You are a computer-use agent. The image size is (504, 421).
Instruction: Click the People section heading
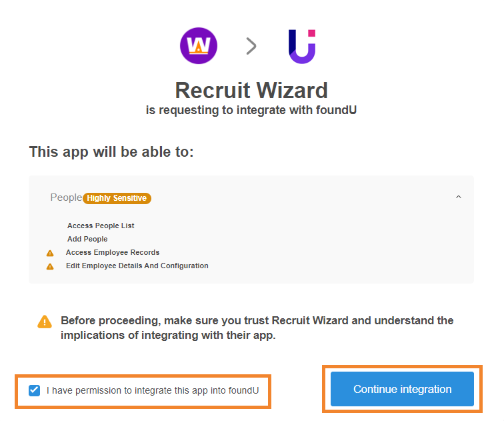(x=66, y=197)
